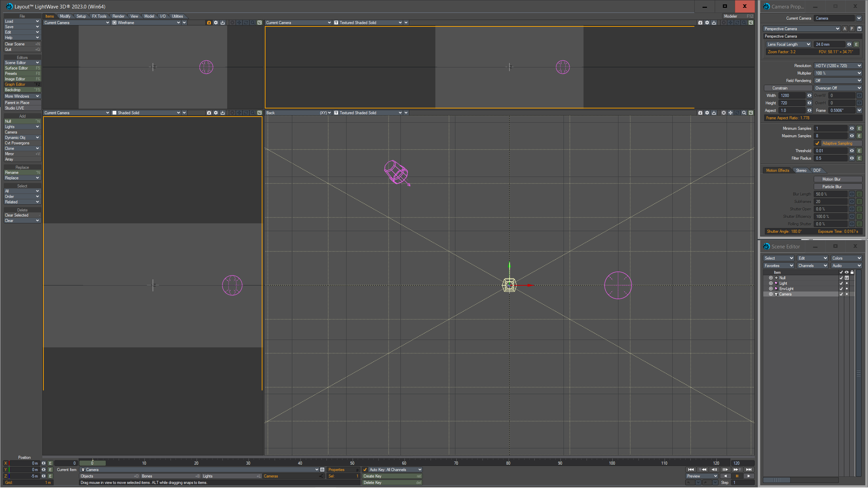This screenshot has width=868, height=488.
Task: Toggle the EnvLight active checkmark in the Scene Editor
Action: pos(841,289)
